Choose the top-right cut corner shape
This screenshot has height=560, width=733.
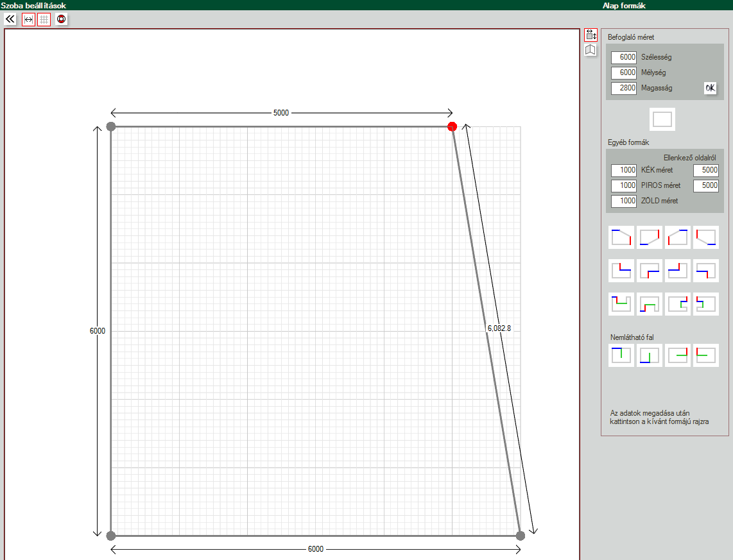[621, 237]
